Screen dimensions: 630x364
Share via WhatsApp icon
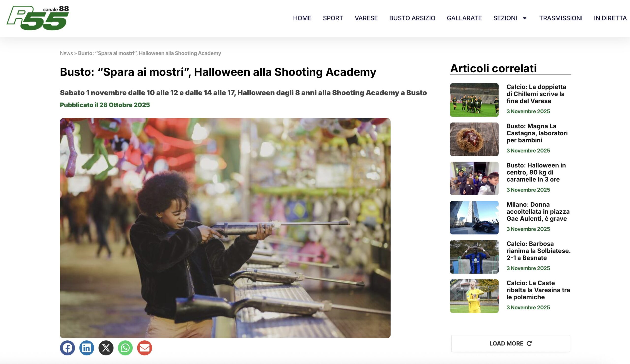[x=125, y=348]
